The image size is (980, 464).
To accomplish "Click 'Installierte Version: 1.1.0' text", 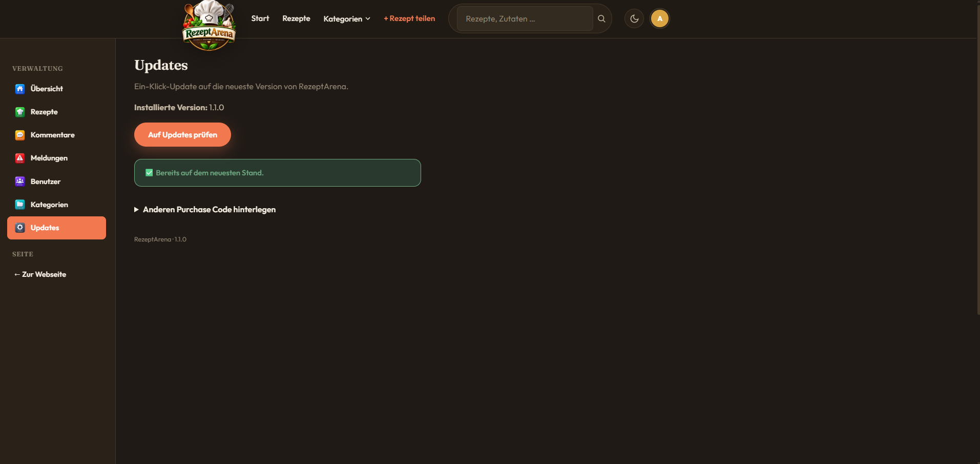I will (x=179, y=107).
